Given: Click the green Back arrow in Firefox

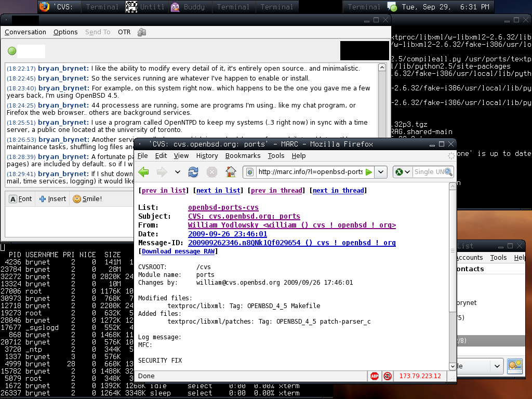Looking at the screenshot, I should pos(144,172).
